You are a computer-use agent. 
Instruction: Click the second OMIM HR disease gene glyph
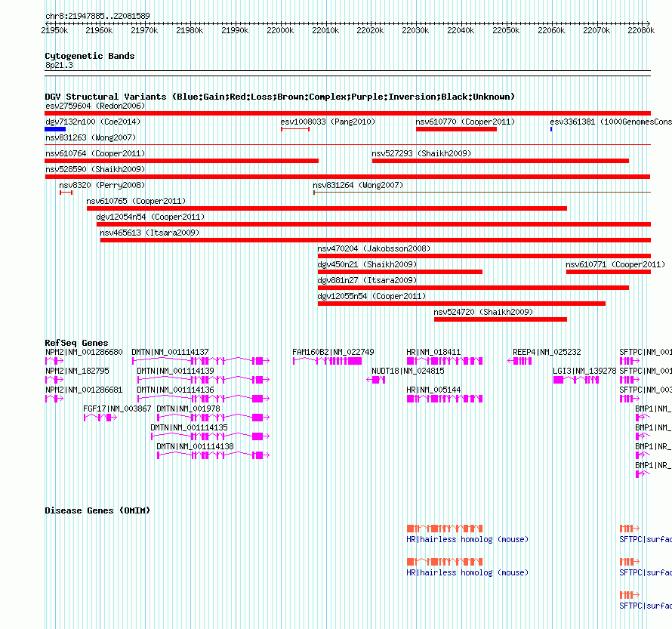[445, 562]
